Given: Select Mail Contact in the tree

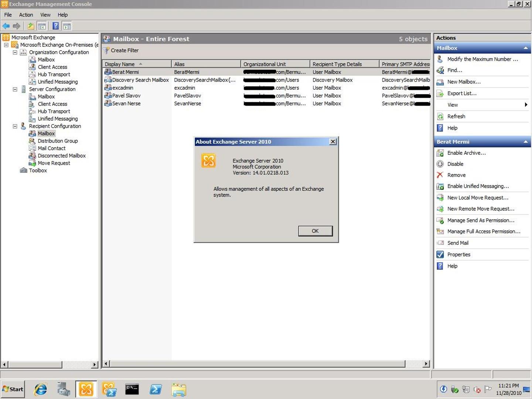Looking at the screenshot, I should [x=51, y=148].
